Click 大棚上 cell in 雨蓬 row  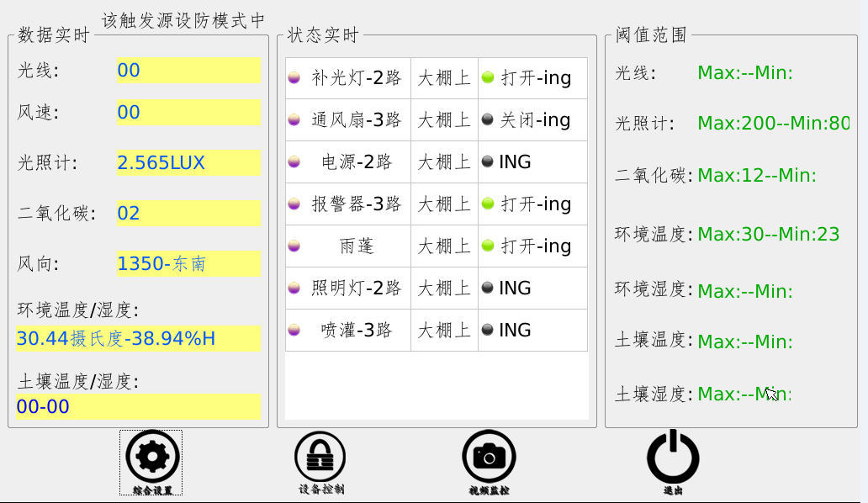tap(444, 246)
